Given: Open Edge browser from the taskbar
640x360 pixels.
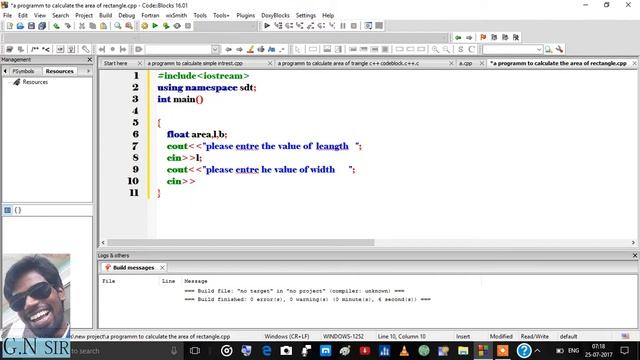Looking at the screenshot, I should point(267,351).
